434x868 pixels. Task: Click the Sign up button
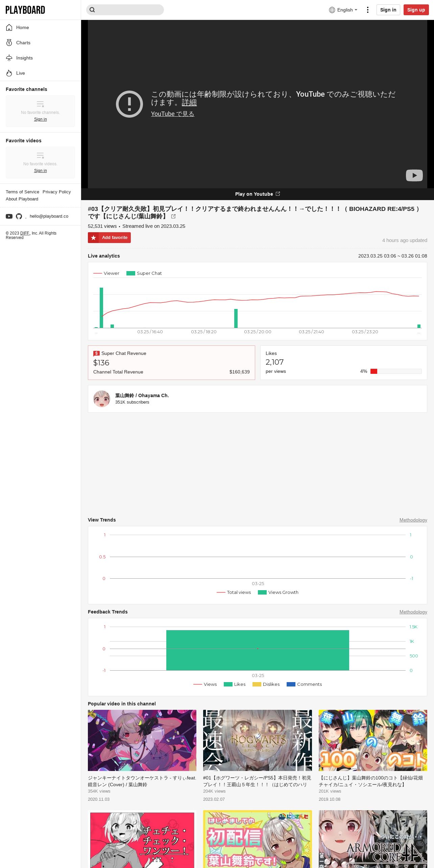[x=416, y=10]
